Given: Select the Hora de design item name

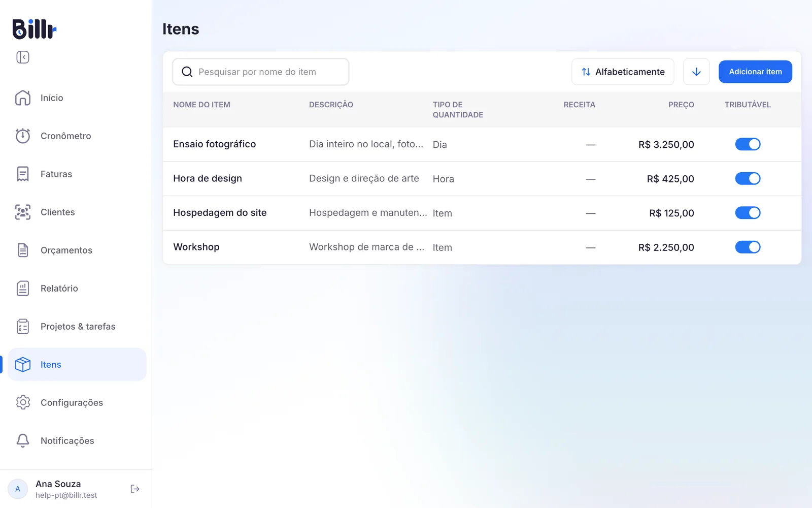Looking at the screenshot, I should coord(208,178).
